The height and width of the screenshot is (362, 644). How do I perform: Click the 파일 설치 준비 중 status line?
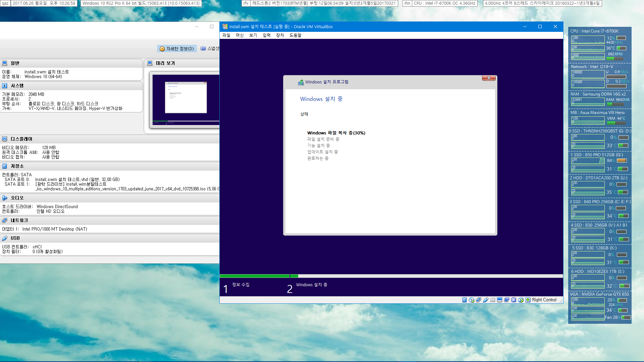323,139
